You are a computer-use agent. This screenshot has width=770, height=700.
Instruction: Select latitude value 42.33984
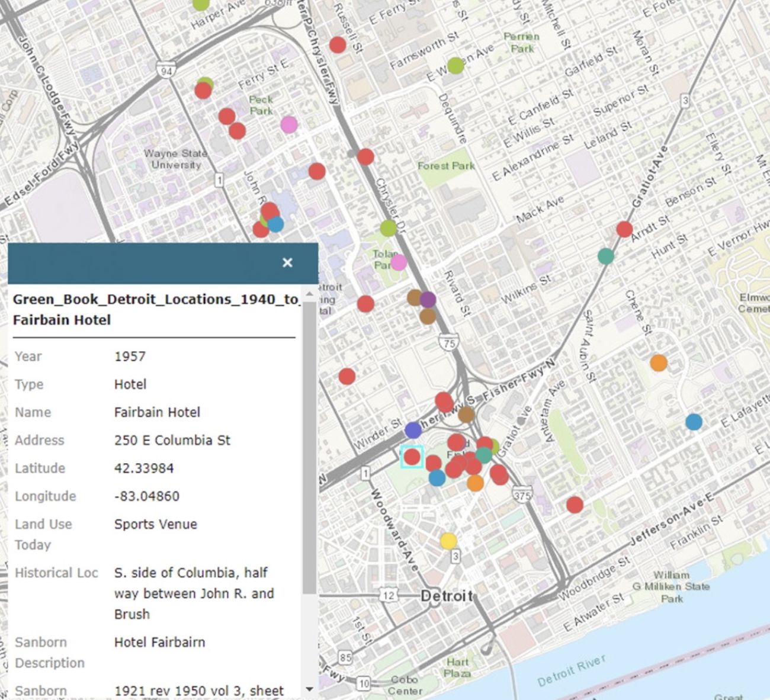[x=144, y=468]
